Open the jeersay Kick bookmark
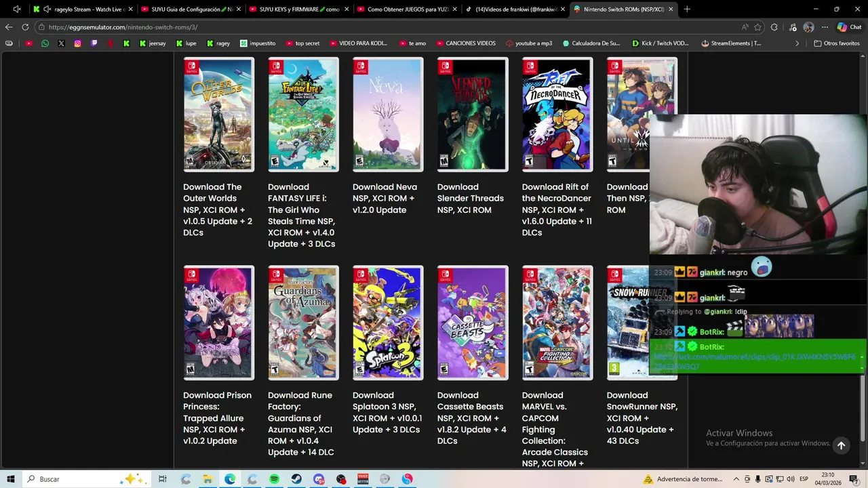Image resolution: width=868 pixels, height=488 pixels. click(152, 43)
